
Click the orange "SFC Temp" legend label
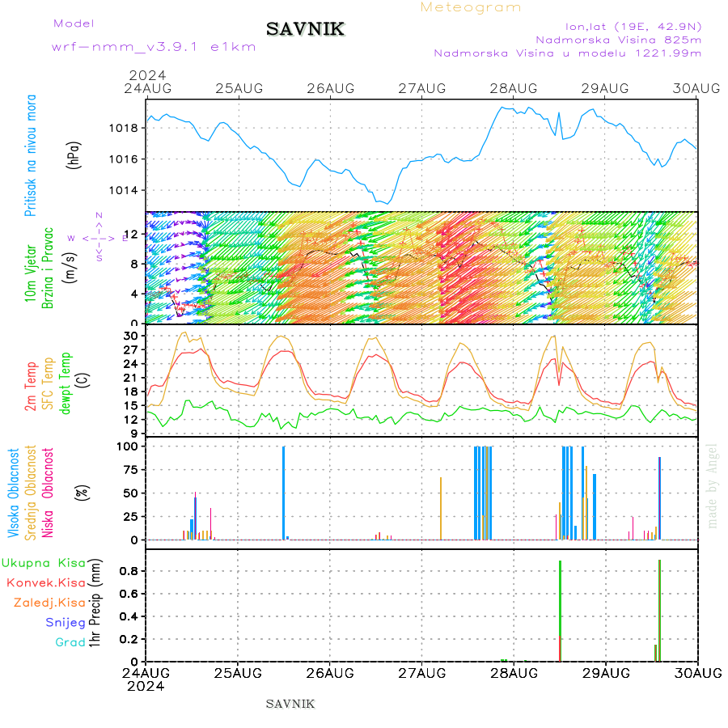pos(48,383)
